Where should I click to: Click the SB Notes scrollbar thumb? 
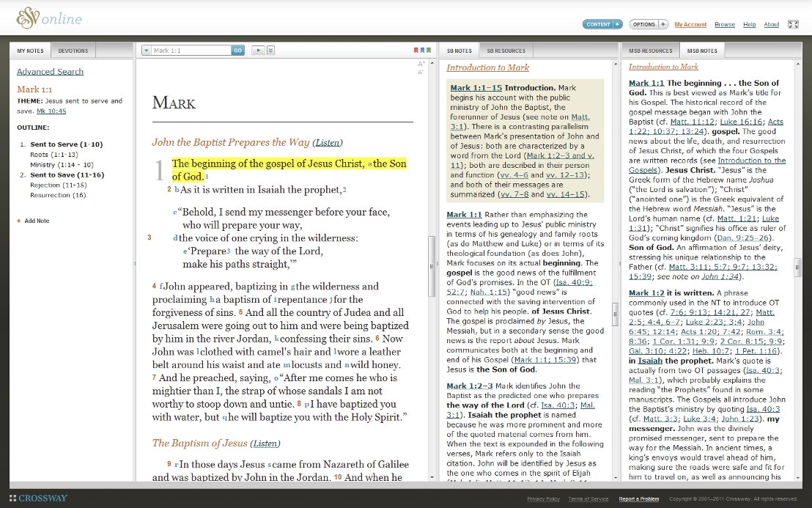(615, 314)
